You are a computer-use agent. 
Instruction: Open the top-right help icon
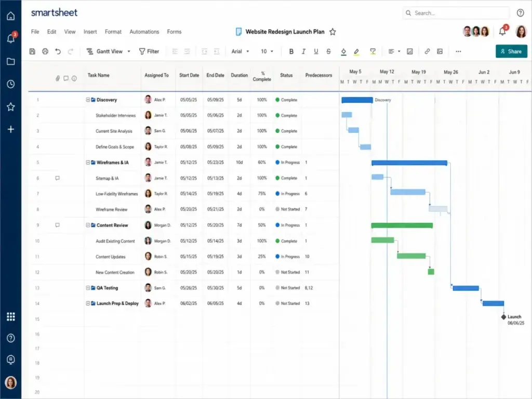(520, 13)
